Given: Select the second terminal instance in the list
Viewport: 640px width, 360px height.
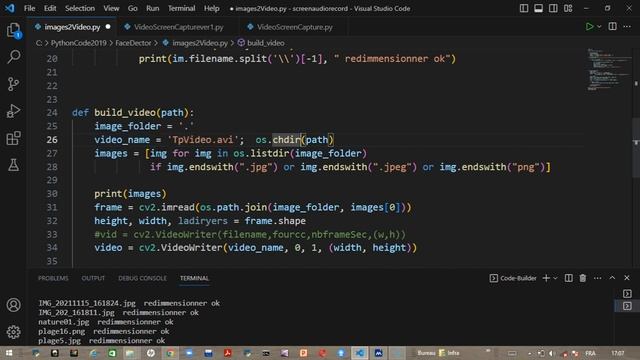Looking at the screenshot, I should click(x=627, y=306).
